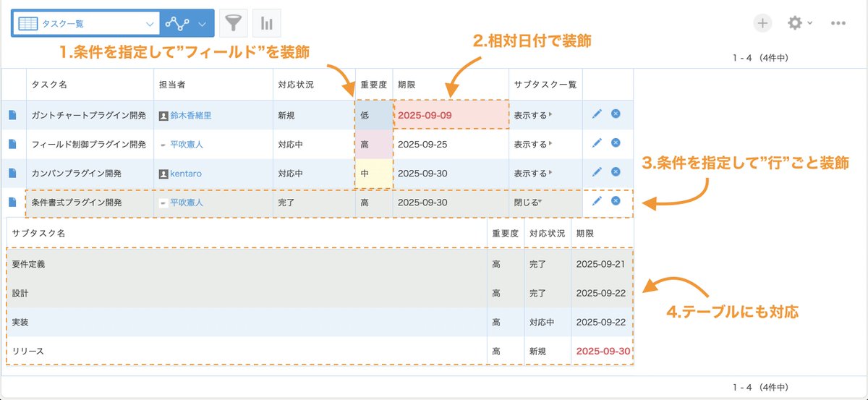Expand subtasks 表示する for フィールド制御プラグイン開発
The width and height of the screenshot is (868, 400).
532,144
